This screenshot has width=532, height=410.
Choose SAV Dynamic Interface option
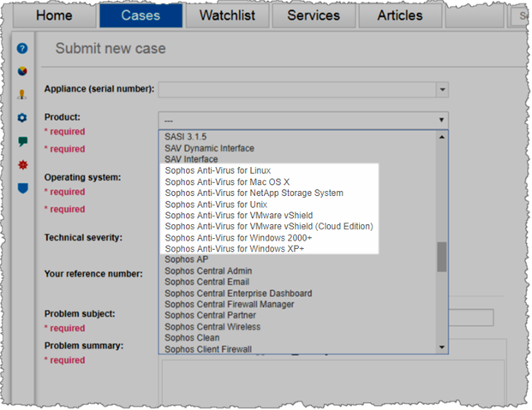pyautogui.click(x=209, y=148)
